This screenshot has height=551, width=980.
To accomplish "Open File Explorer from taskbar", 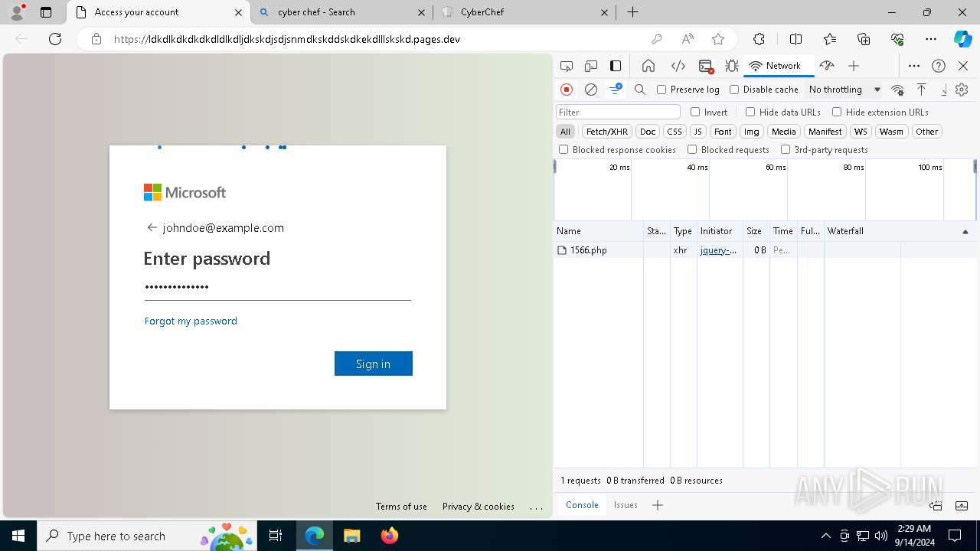I will pyautogui.click(x=351, y=536).
